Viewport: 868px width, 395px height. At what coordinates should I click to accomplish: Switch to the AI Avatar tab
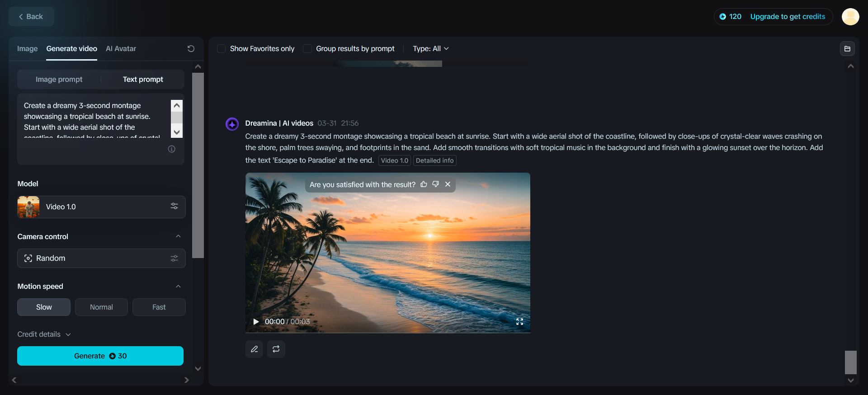click(121, 48)
